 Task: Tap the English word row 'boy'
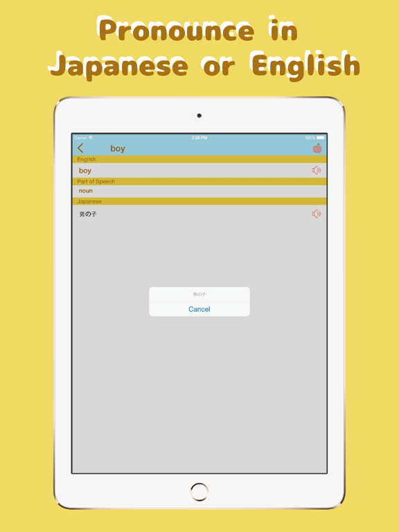tap(199, 170)
